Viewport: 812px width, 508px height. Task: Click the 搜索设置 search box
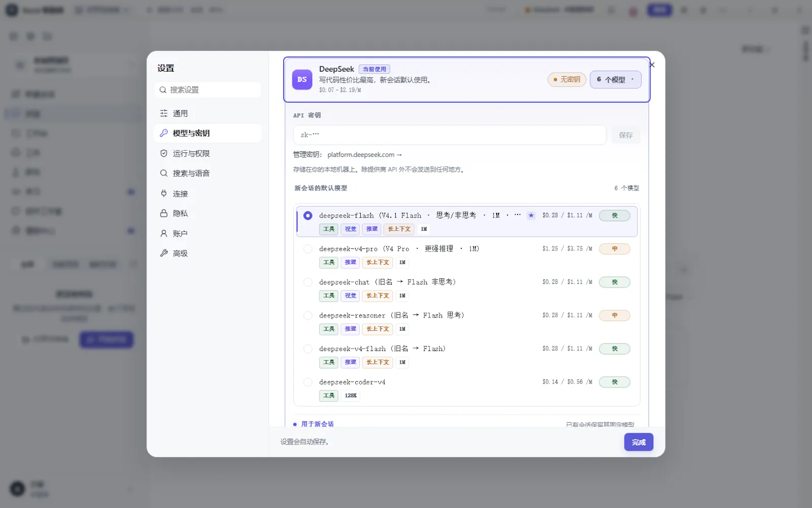click(208, 90)
